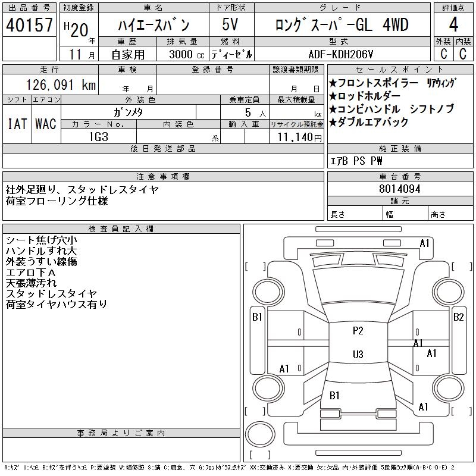The height and width of the screenshot is (476, 476).
Task: Select the 注意事項欄 section header
Action: [x=163, y=177]
